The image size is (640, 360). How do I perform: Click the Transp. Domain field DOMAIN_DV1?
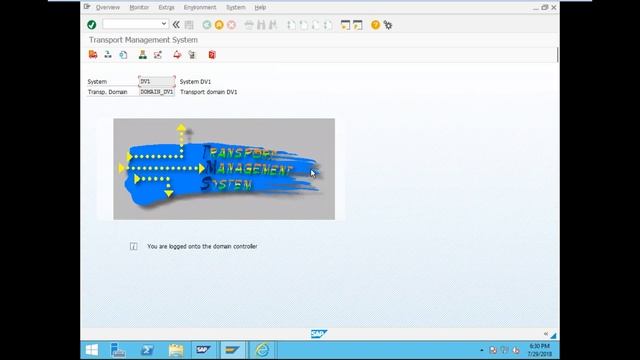point(157,92)
